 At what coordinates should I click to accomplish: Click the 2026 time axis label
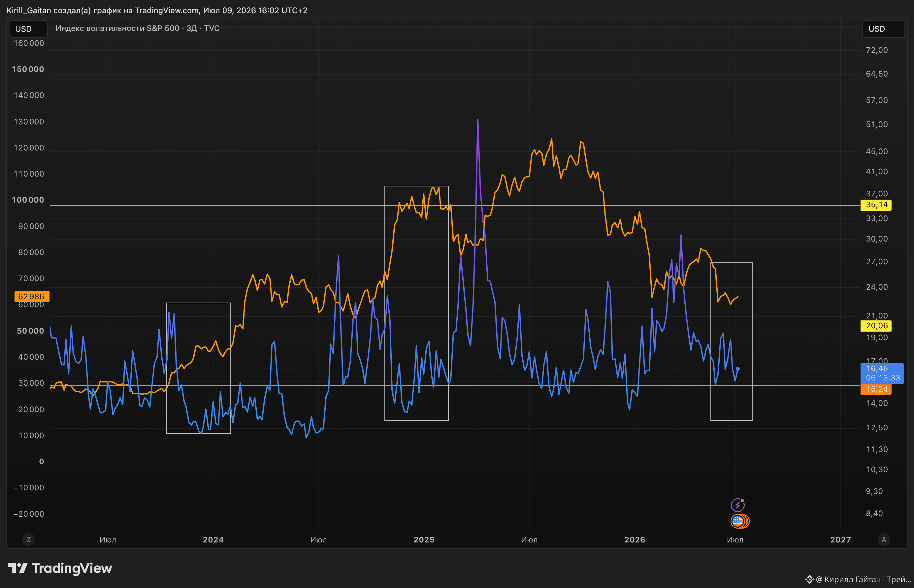click(635, 539)
